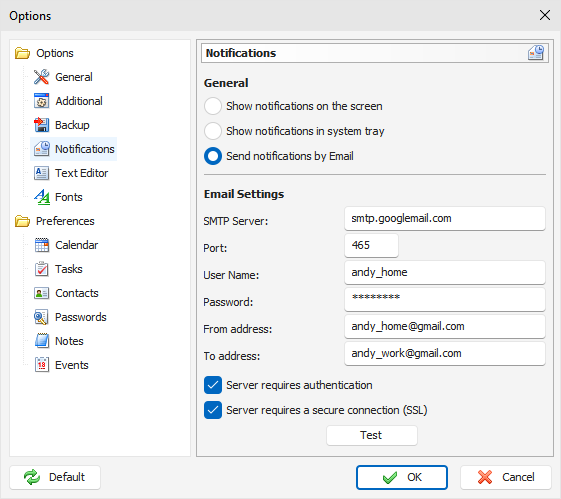Click the Notifications header bell icon
Screen dimensions: 561x499
[536, 53]
